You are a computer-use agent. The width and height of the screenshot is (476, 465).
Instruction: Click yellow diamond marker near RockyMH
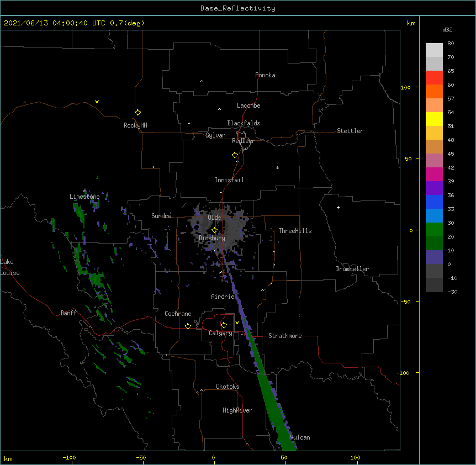point(138,113)
